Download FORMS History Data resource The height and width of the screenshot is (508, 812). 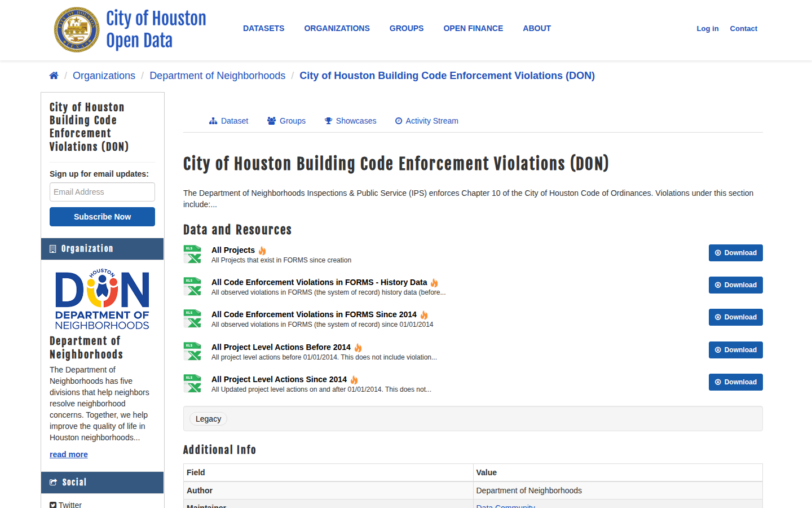coord(735,285)
